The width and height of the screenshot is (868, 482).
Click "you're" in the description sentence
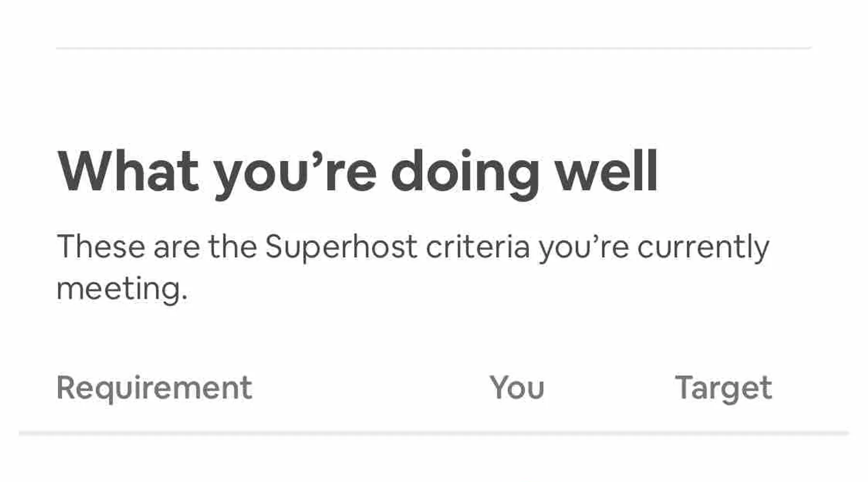[583, 248]
